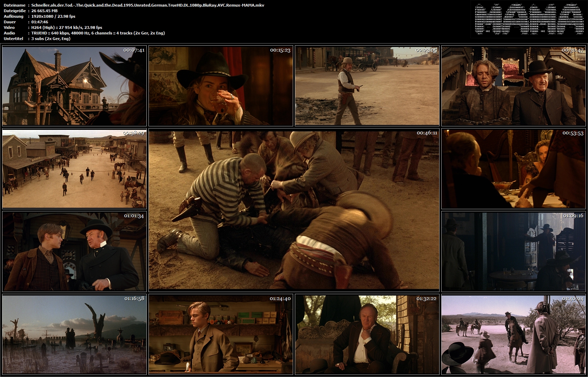Select the thumbnail stamped 01:01:34
This screenshot has height=377, width=588.
coord(74,252)
